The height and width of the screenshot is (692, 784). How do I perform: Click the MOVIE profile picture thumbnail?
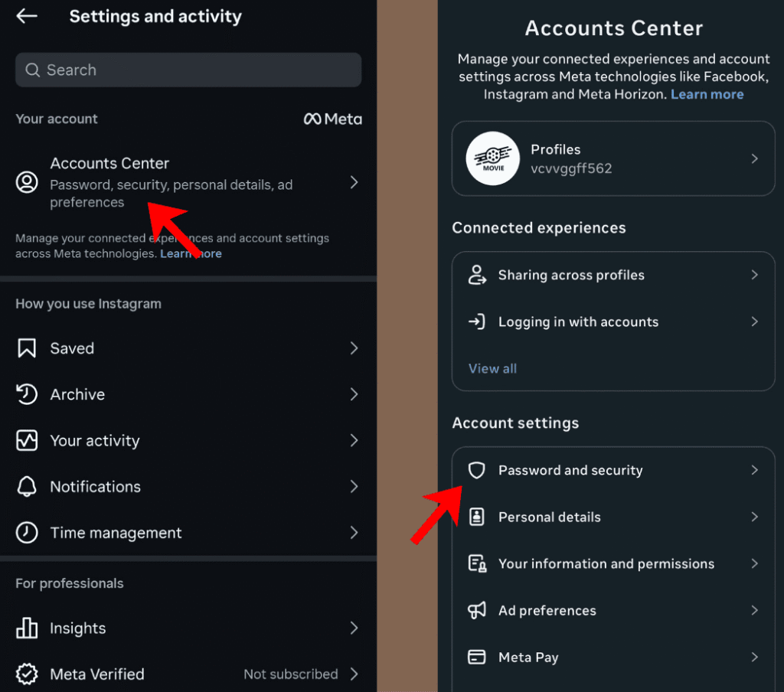(x=494, y=158)
